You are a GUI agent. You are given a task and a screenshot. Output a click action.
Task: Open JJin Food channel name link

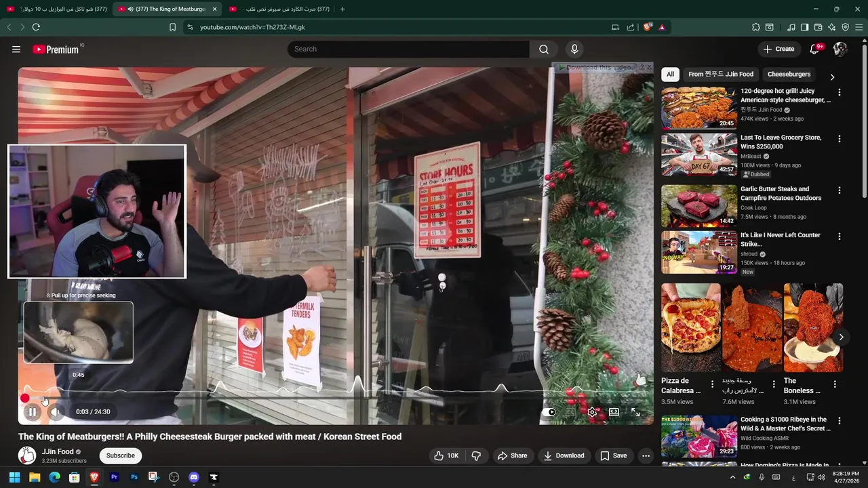(x=58, y=451)
